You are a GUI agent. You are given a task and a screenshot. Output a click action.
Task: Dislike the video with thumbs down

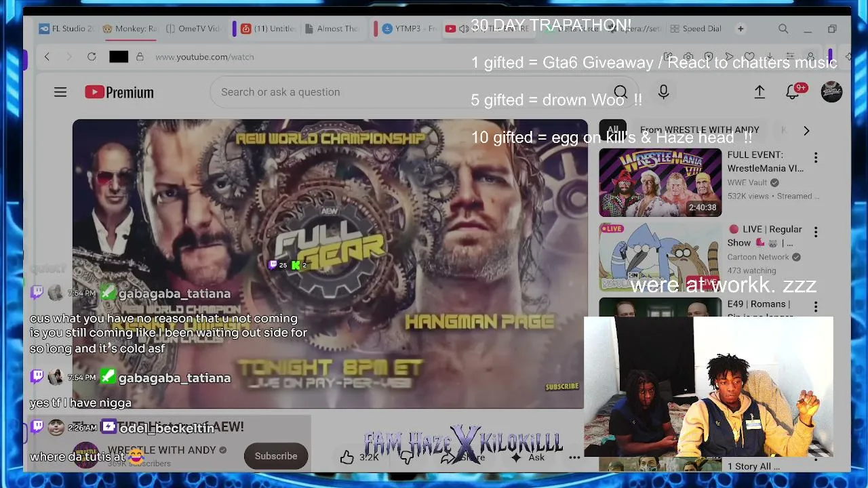(407, 457)
